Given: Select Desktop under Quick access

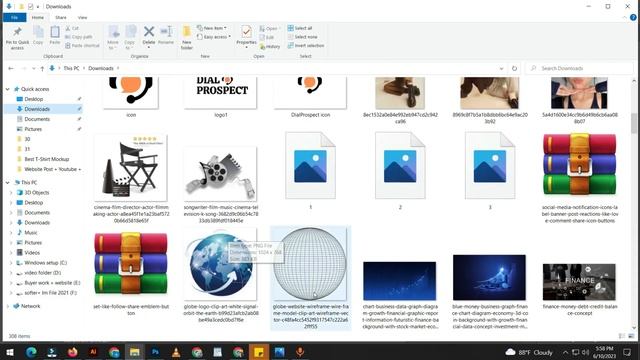Looking at the screenshot, I should pos(33,99).
